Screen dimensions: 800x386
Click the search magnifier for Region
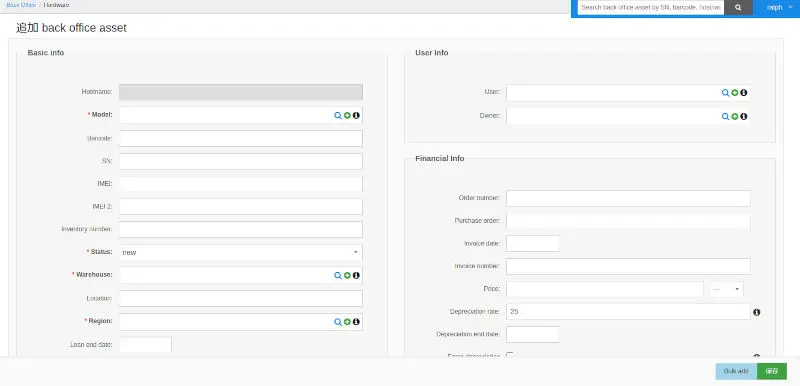338,322
